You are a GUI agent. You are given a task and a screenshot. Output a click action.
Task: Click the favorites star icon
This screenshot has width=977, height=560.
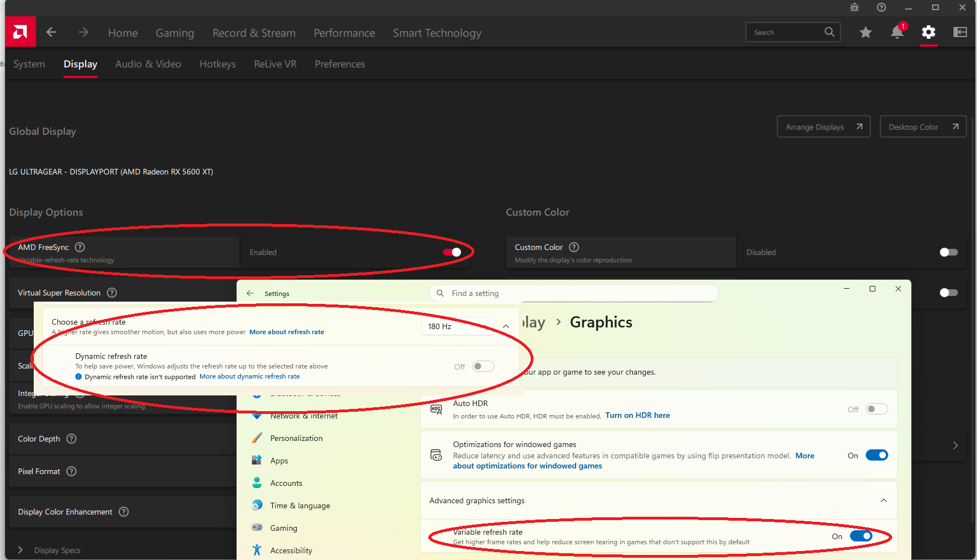[866, 33]
